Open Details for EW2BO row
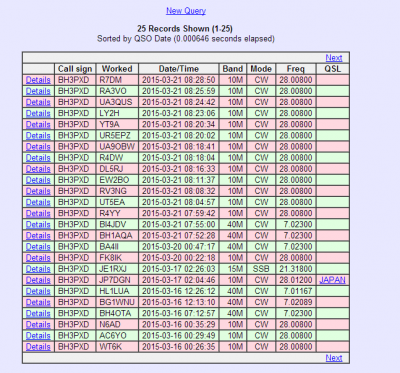The width and height of the screenshot is (400, 373). (x=38, y=180)
